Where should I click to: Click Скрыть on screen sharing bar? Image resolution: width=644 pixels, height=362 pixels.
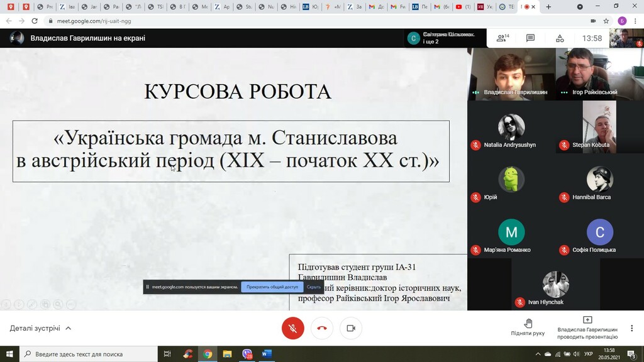point(314,287)
